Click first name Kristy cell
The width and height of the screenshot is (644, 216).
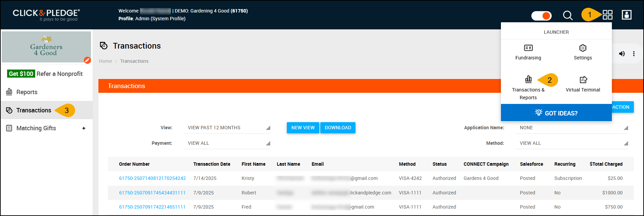pos(248,178)
